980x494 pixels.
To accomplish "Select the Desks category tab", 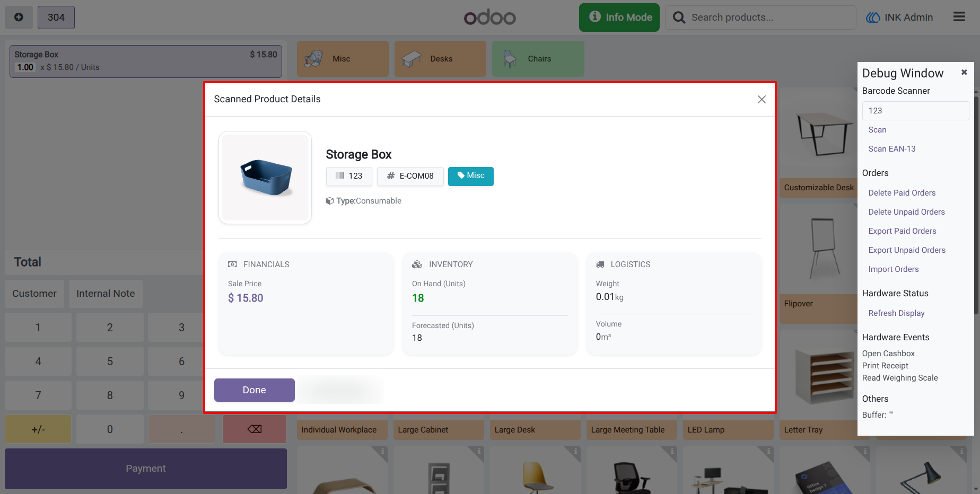I will click(x=440, y=59).
